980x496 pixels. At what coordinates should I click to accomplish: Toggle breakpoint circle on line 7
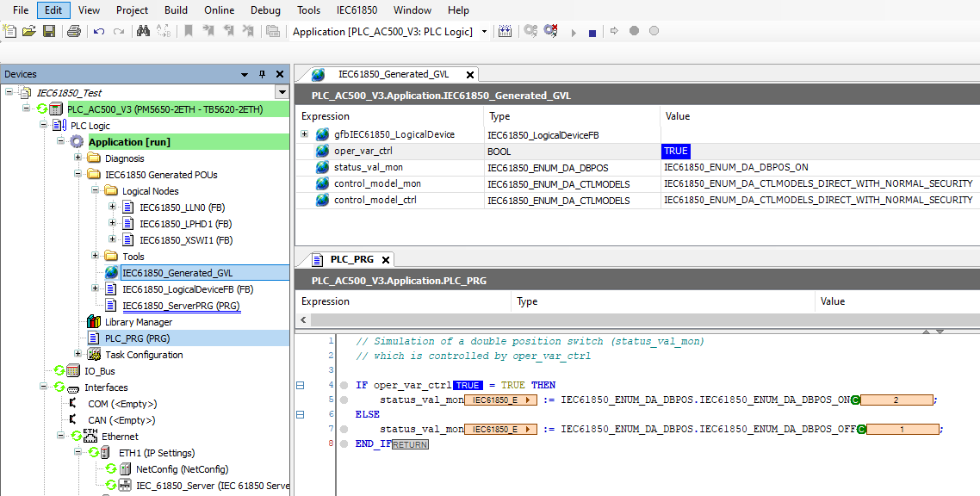[x=344, y=429]
